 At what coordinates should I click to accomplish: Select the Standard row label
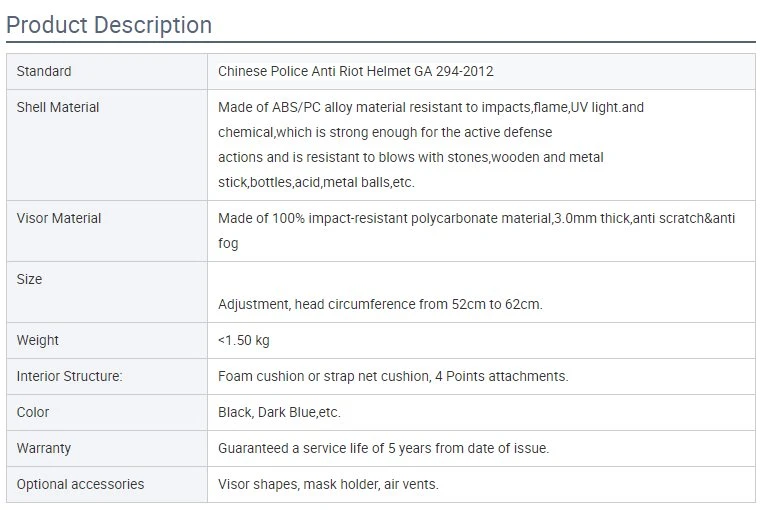[44, 71]
